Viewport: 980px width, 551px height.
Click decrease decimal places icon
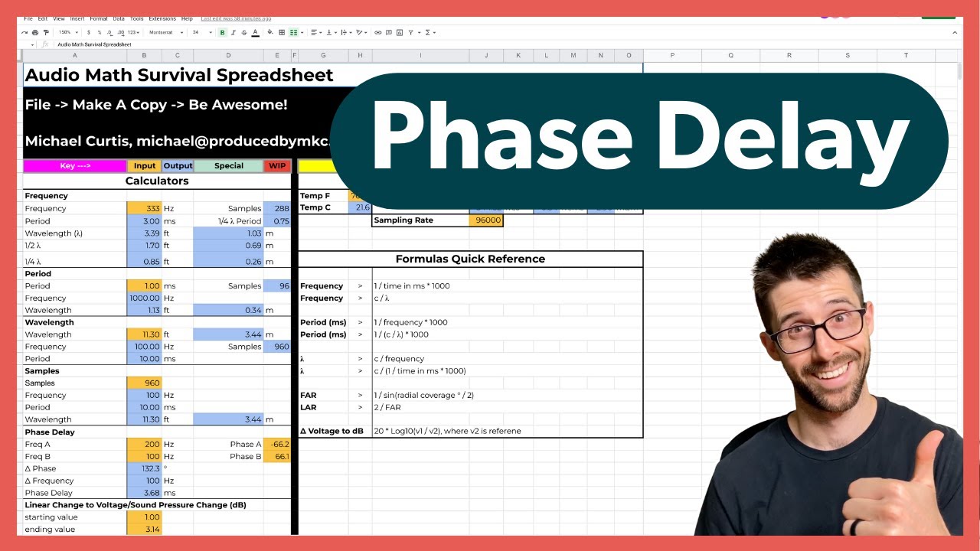coord(109,32)
